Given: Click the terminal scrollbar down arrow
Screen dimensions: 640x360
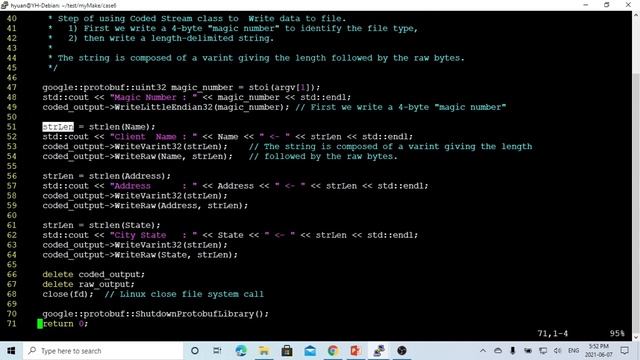Looking at the screenshot, I should pos(636,338).
